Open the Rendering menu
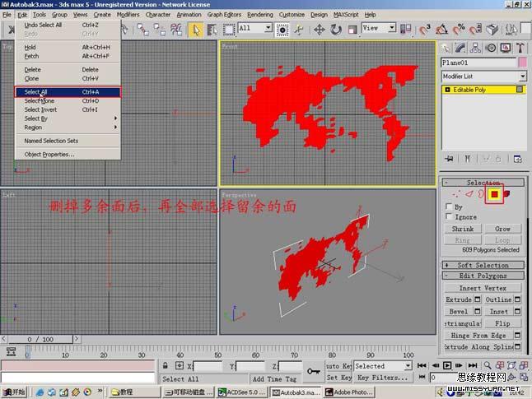This screenshot has width=532, height=399. [259, 15]
